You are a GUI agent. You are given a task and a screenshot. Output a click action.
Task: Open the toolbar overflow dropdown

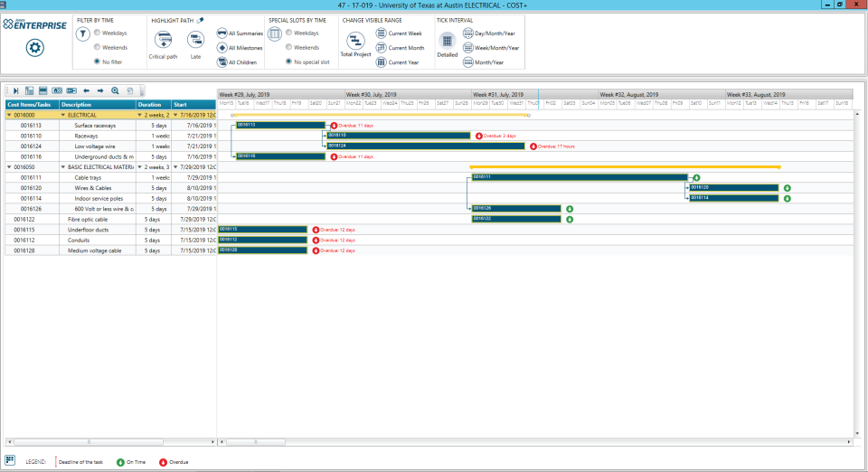(142, 90)
